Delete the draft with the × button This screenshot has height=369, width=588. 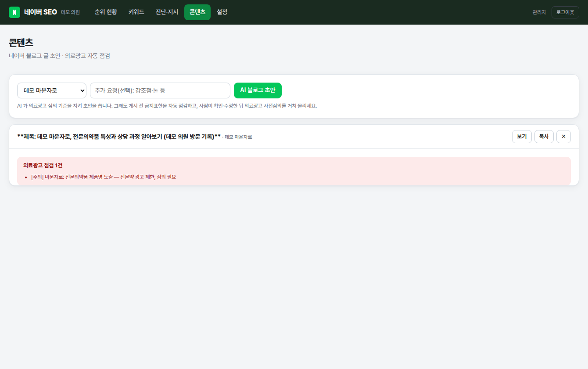tap(563, 137)
